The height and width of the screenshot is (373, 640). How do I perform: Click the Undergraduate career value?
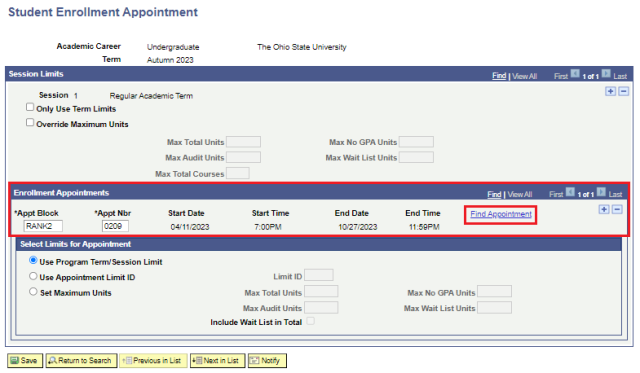point(173,47)
